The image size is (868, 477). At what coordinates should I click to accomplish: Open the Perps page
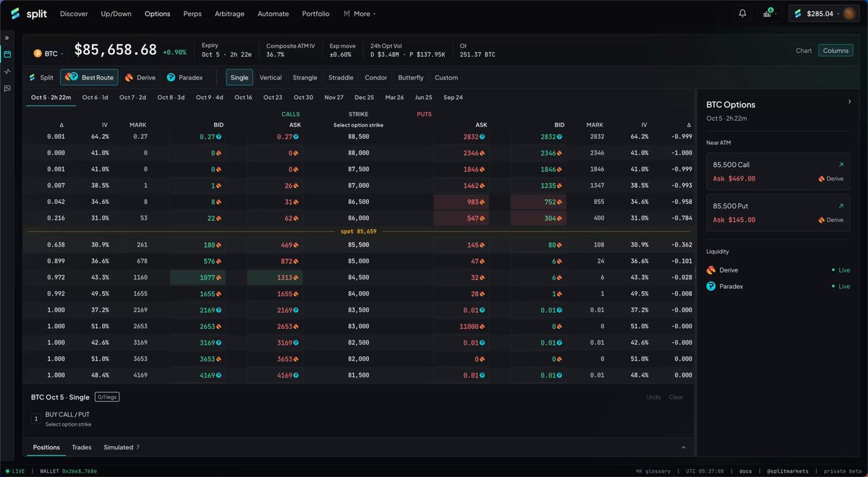[x=192, y=14]
